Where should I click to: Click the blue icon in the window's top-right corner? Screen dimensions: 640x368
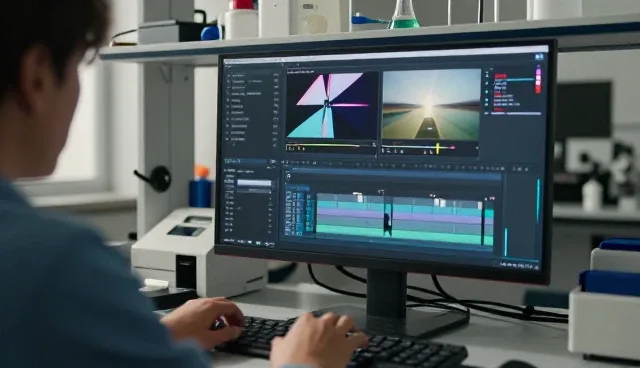tap(539, 57)
